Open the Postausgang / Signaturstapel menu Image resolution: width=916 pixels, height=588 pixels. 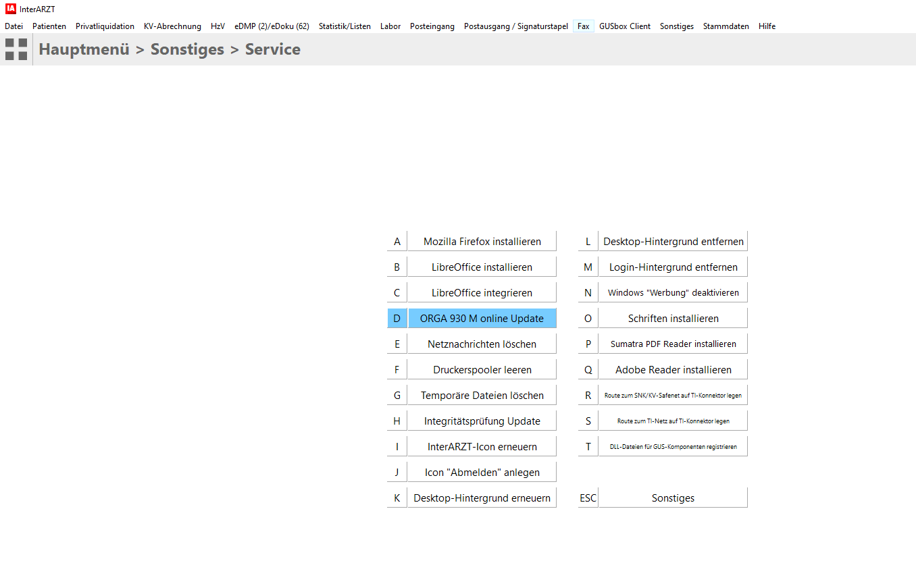point(516,26)
